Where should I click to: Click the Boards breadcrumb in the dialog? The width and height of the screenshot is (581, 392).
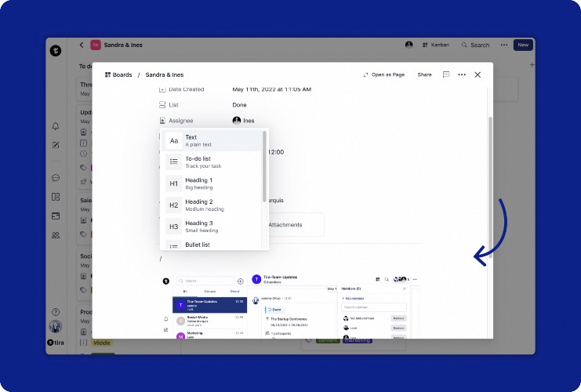pos(118,74)
